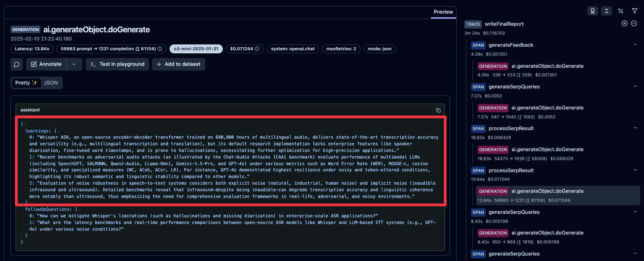Select the writeFinalReport trace node

504,24
